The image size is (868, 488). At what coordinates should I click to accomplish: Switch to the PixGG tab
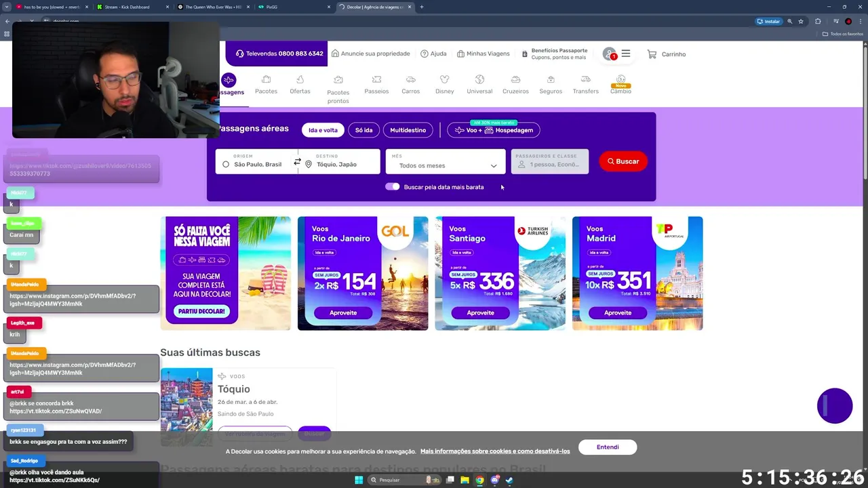pyautogui.click(x=294, y=7)
